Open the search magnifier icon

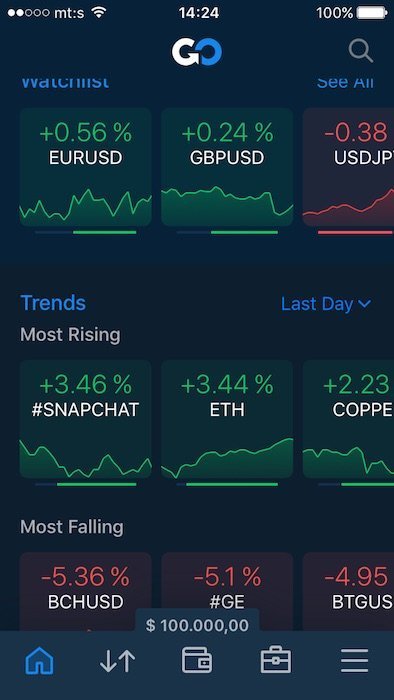(361, 51)
